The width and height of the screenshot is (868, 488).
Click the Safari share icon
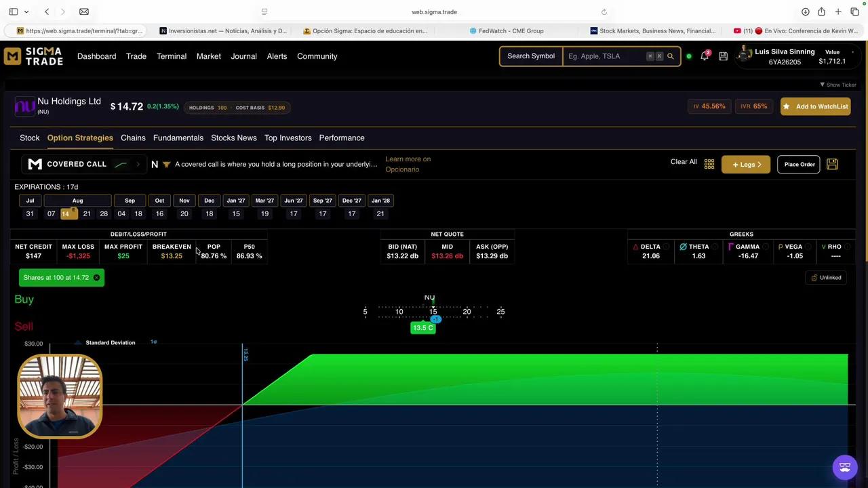pyautogui.click(x=821, y=12)
